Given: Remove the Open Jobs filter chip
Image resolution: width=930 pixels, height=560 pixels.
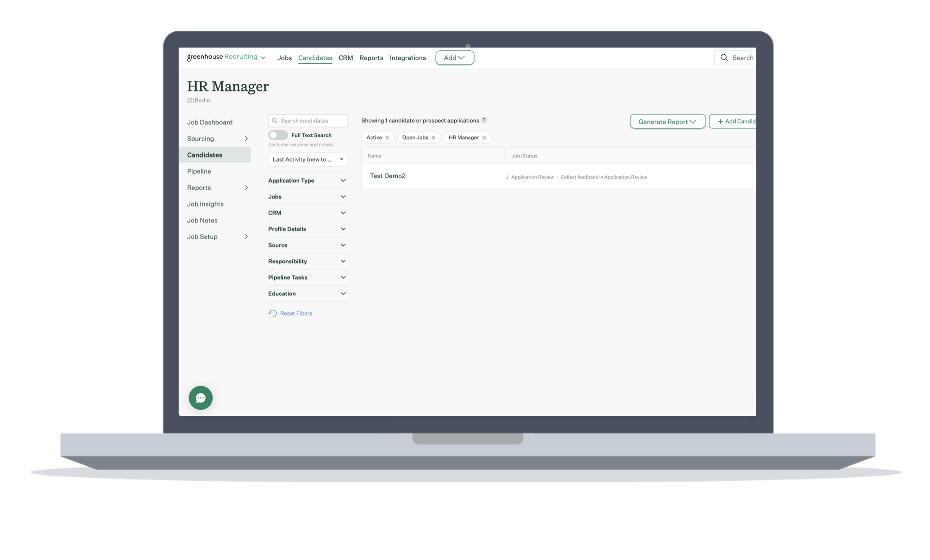Looking at the screenshot, I should pos(433,138).
